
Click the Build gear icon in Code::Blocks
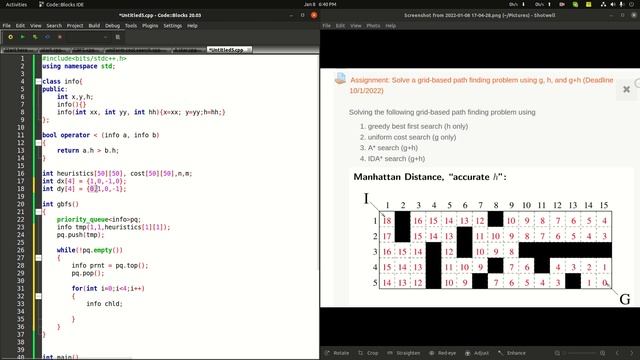11,37
